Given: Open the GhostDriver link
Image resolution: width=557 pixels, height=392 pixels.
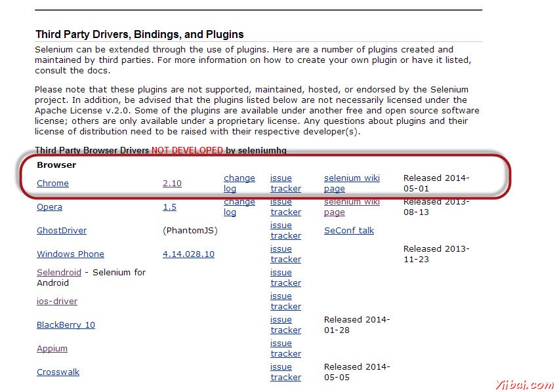Looking at the screenshot, I should click(62, 231).
